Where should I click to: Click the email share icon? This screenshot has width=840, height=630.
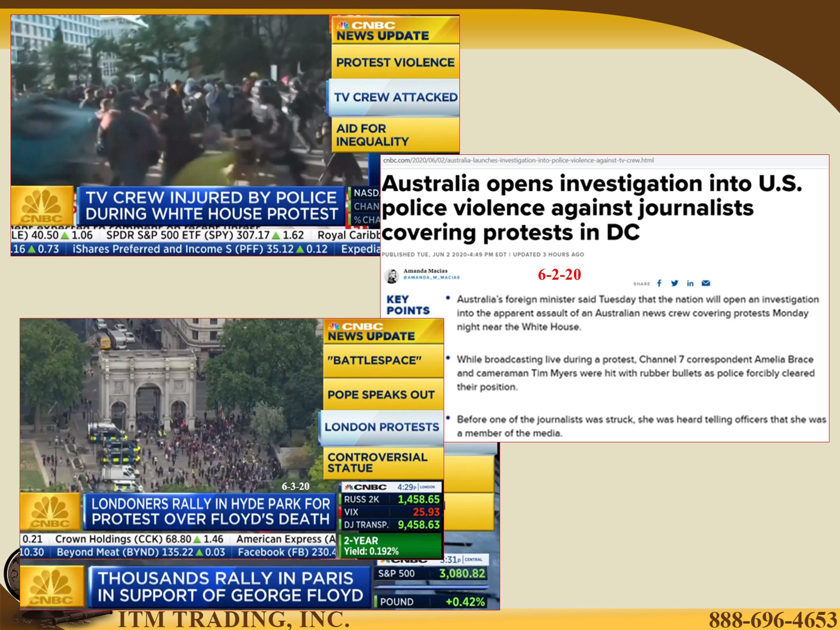coord(706,283)
